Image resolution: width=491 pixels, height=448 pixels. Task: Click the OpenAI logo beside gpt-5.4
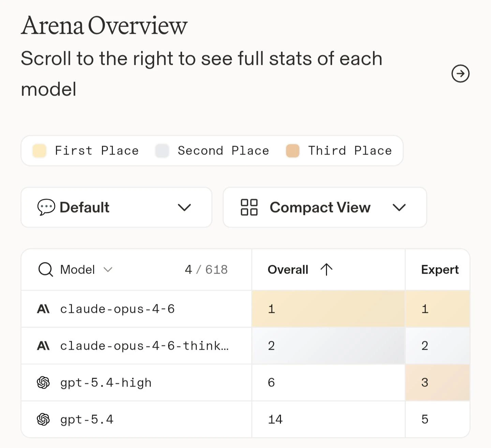[x=43, y=419]
